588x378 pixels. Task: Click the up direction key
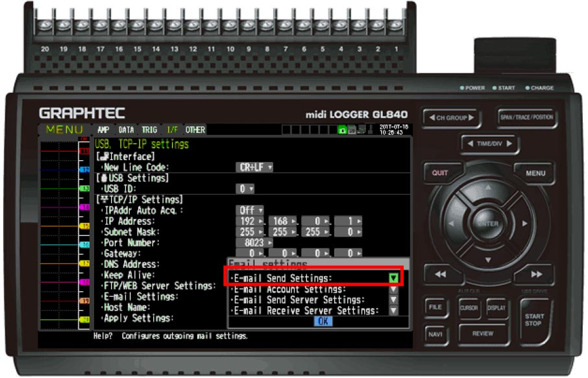488,187
